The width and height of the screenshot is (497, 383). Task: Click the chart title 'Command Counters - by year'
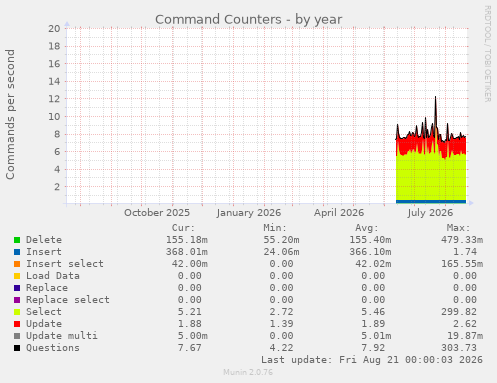click(x=249, y=19)
